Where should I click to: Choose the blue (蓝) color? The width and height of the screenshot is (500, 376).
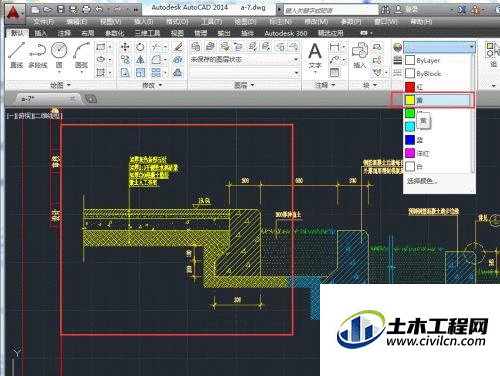tap(438, 140)
